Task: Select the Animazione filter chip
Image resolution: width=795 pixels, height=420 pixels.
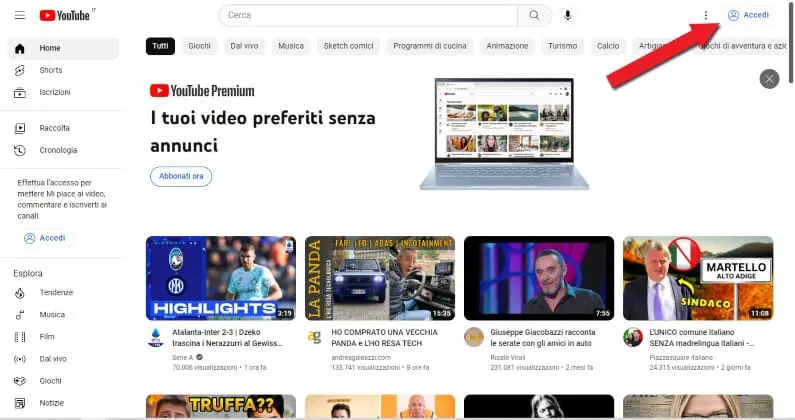Action: (507, 46)
